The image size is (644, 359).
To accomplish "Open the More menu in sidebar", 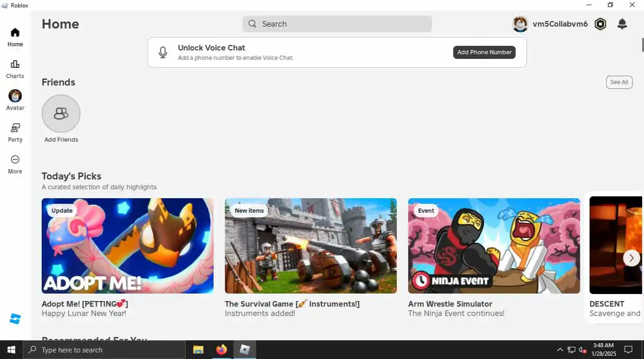I will coord(15,159).
